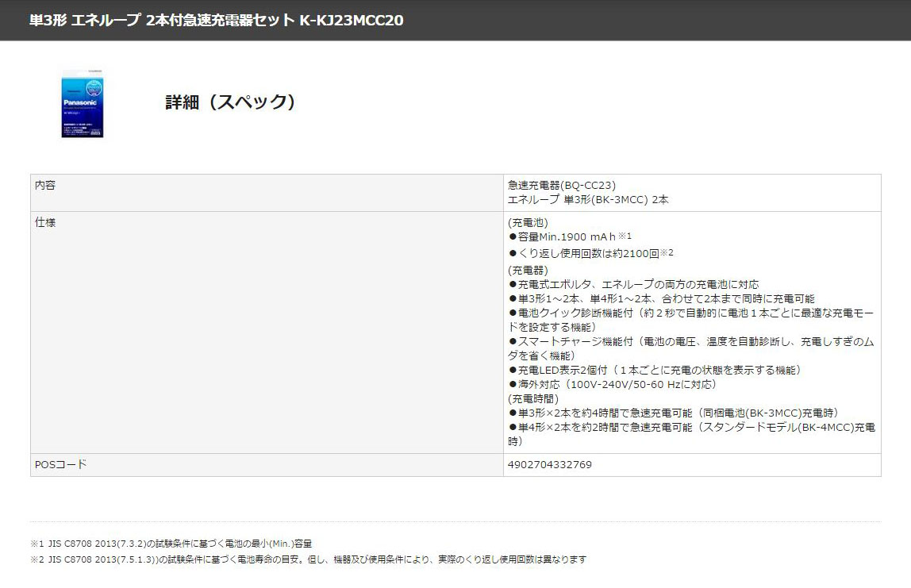Click the 充電LED表示2個付 line
This screenshot has width=911, height=588.
pos(655,370)
